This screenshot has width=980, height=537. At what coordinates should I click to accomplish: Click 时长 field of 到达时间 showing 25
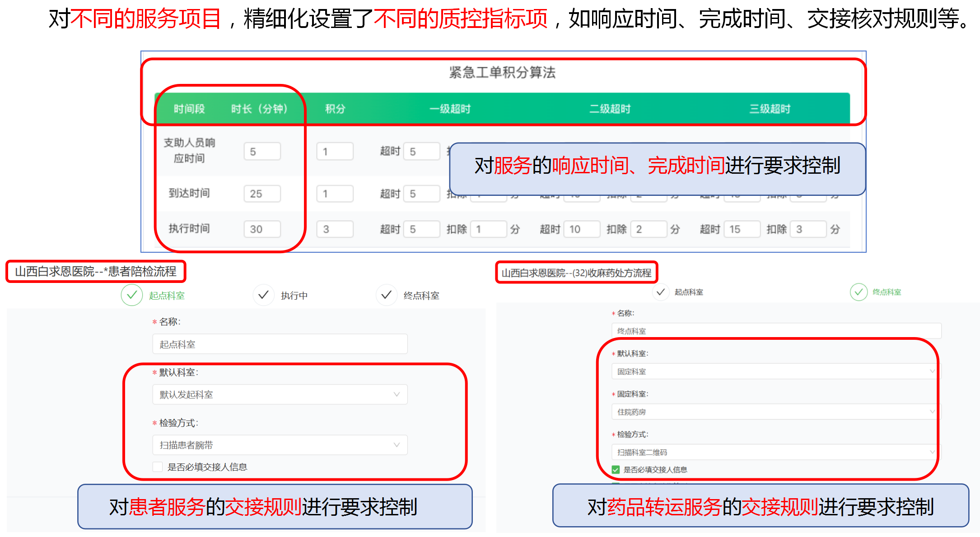coord(262,194)
